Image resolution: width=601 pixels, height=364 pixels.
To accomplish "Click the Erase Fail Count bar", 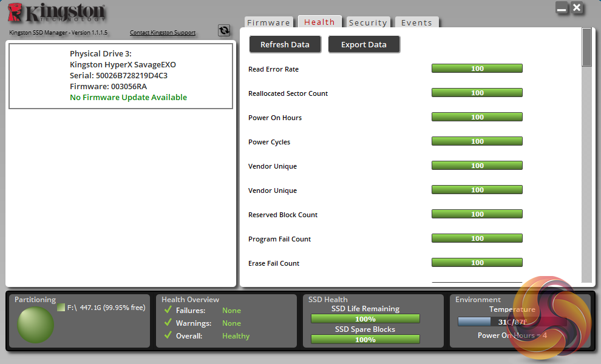I will point(477,263).
